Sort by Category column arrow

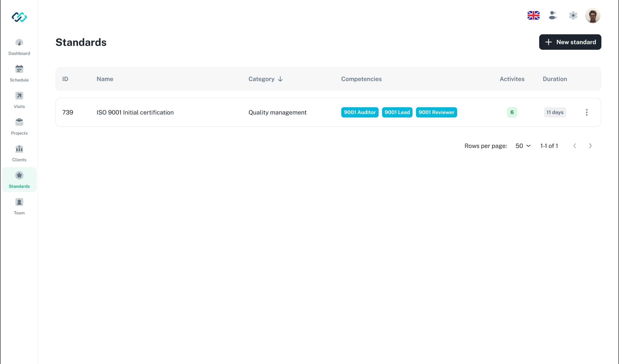280,79
